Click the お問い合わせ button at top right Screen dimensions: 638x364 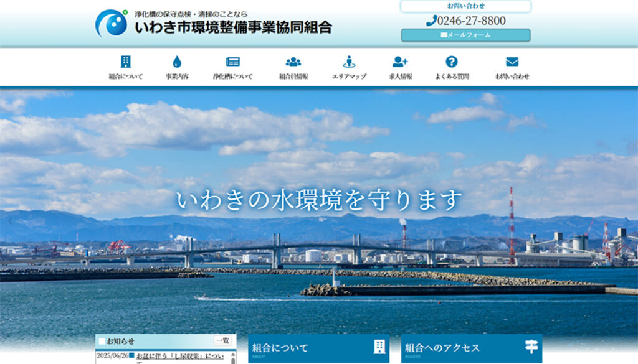pos(465,6)
